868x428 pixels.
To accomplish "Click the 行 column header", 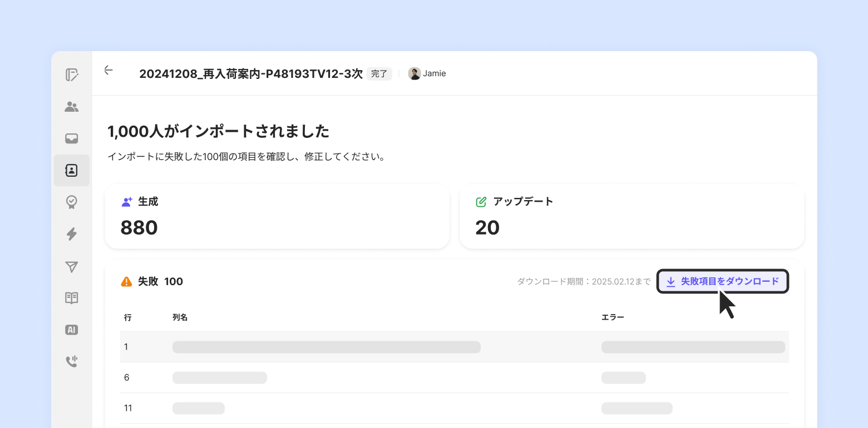I will 128,317.
